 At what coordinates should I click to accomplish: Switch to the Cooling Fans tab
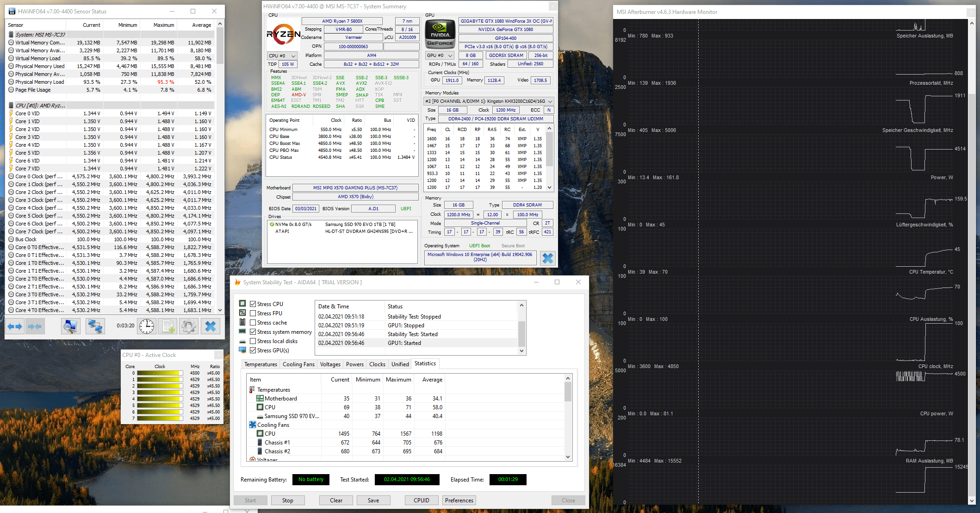tap(298, 364)
